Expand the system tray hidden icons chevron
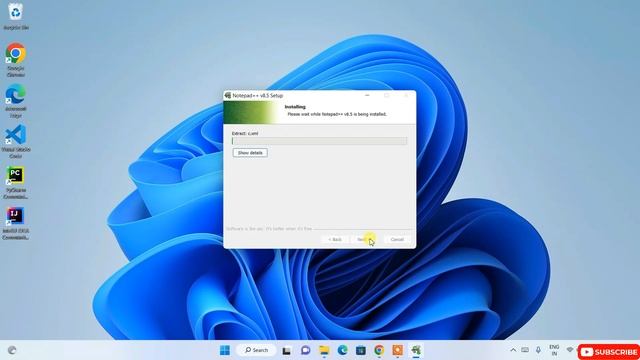This screenshot has height=360, width=640. [513, 350]
